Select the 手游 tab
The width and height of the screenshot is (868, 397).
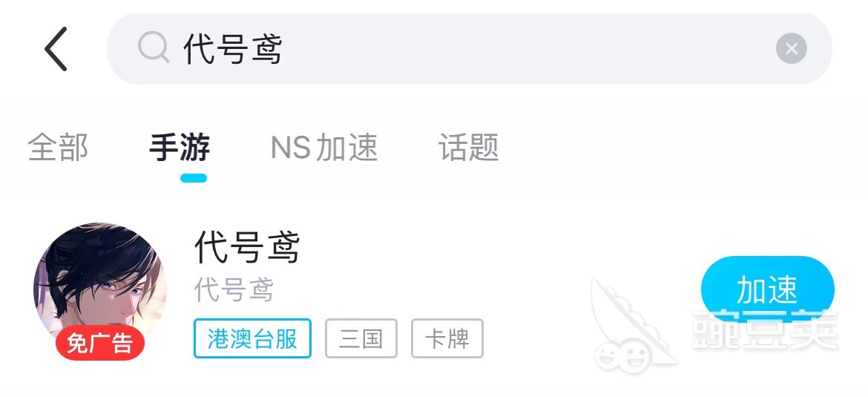point(180,147)
